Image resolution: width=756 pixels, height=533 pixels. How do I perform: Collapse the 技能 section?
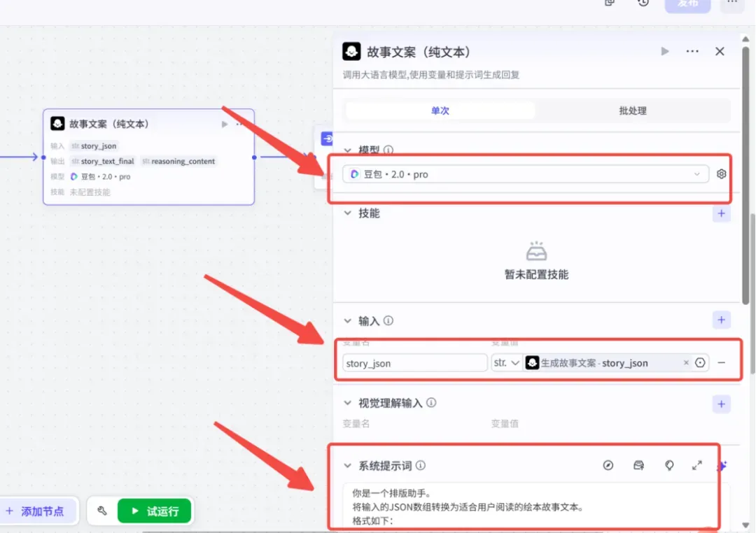point(348,213)
